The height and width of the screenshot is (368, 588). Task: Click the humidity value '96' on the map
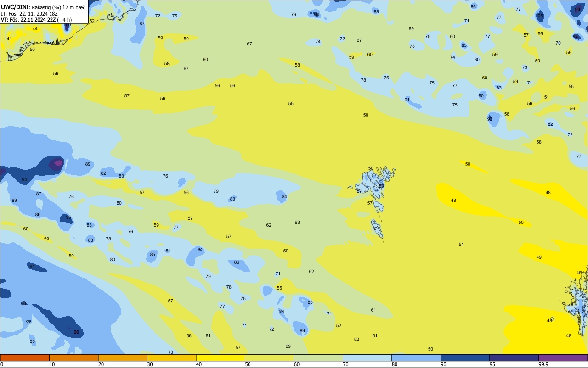pyautogui.click(x=76, y=332)
